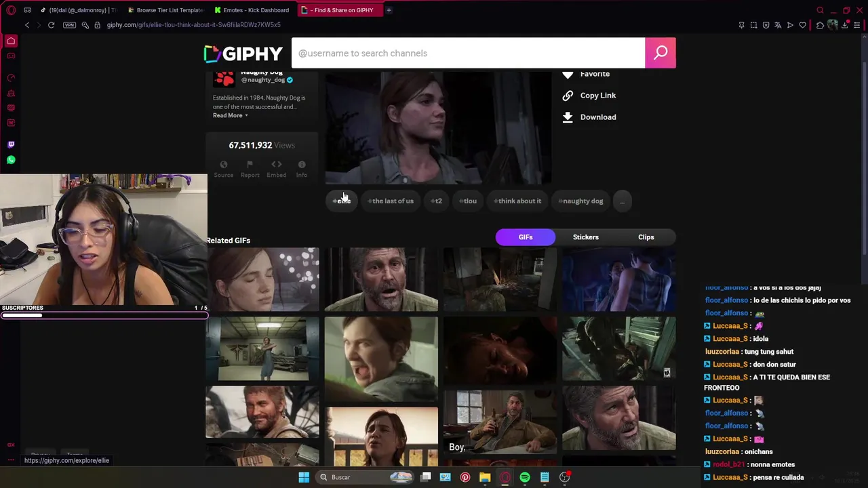
Task: Click the main Ellie GIF
Action: [x=438, y=127]
